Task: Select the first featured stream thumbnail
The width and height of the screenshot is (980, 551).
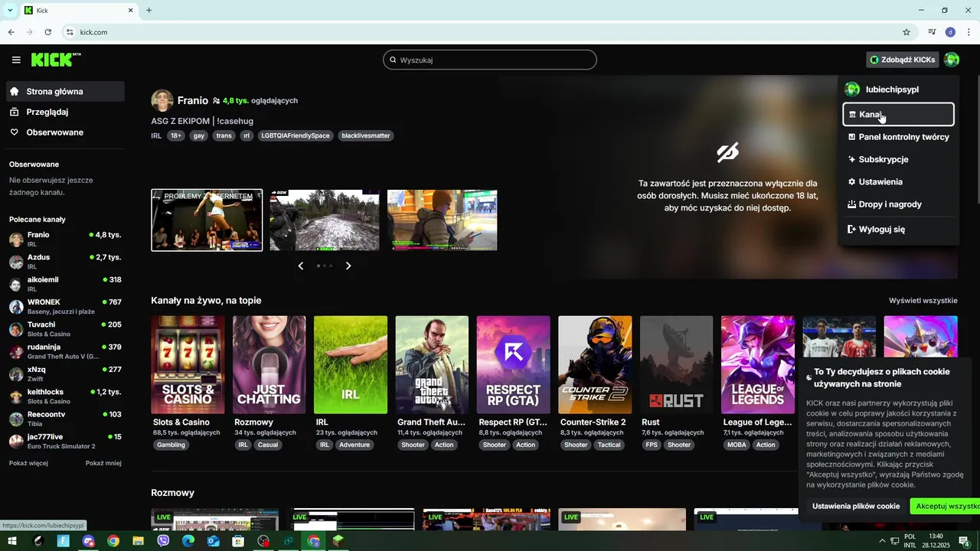Action: tap(207, 220)
